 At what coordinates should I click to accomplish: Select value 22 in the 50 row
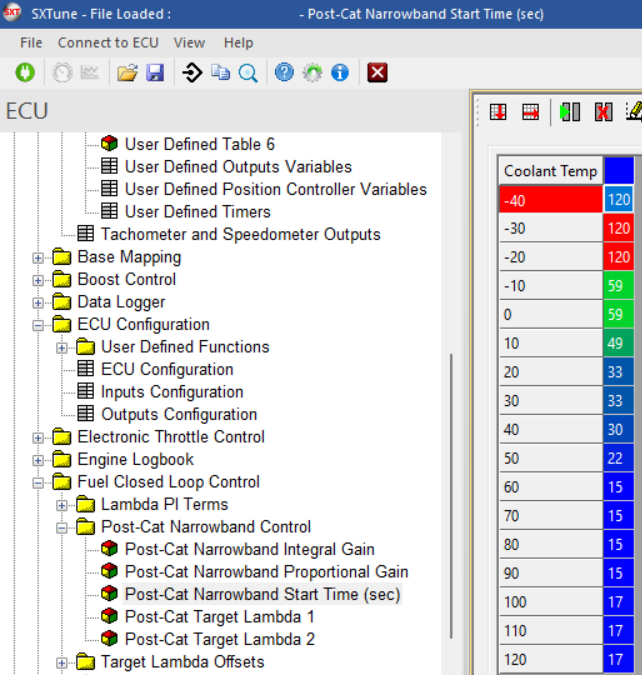pos(619,458)
